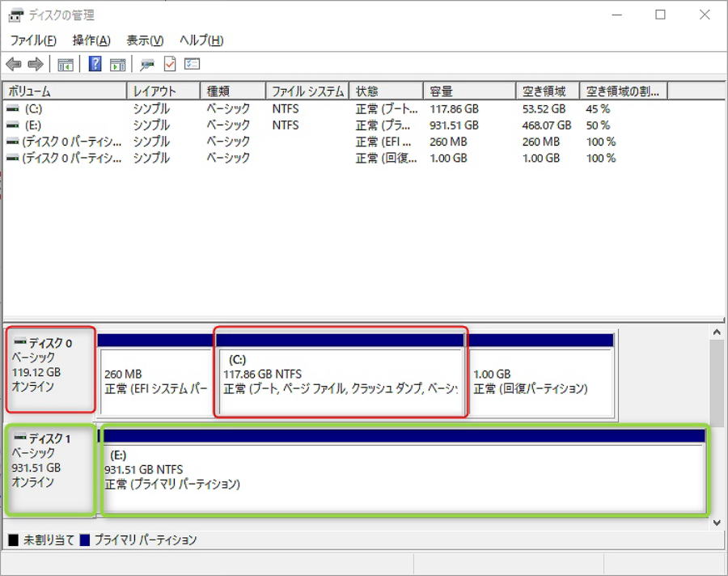728x576 pixels.
Task: Sort by ボリューム column header
Action: (65, 91)
